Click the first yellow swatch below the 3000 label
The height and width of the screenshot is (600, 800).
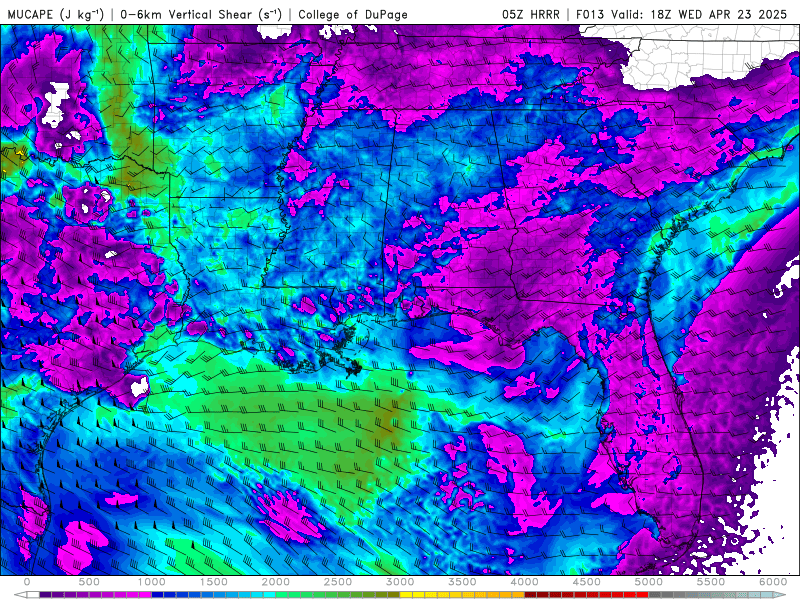pyautogui.click(x=406, y=595)
